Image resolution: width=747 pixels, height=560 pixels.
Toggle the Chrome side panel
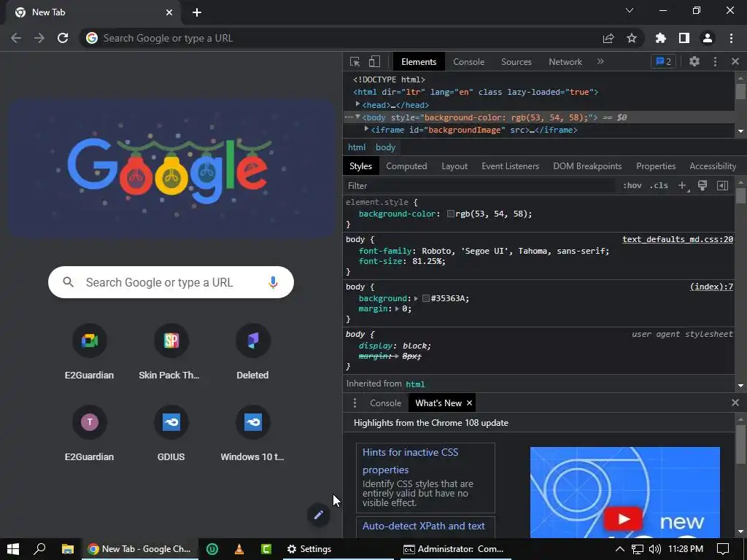click(684, 38)
